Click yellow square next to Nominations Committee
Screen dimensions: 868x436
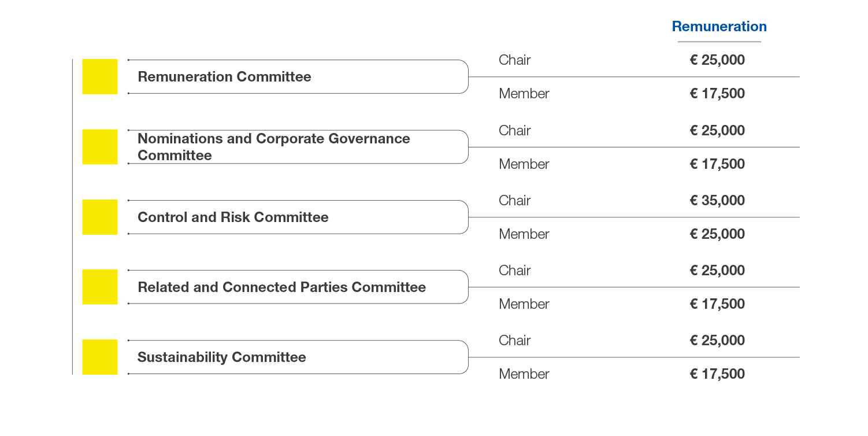pyautogui.click(x=100, y=147)
